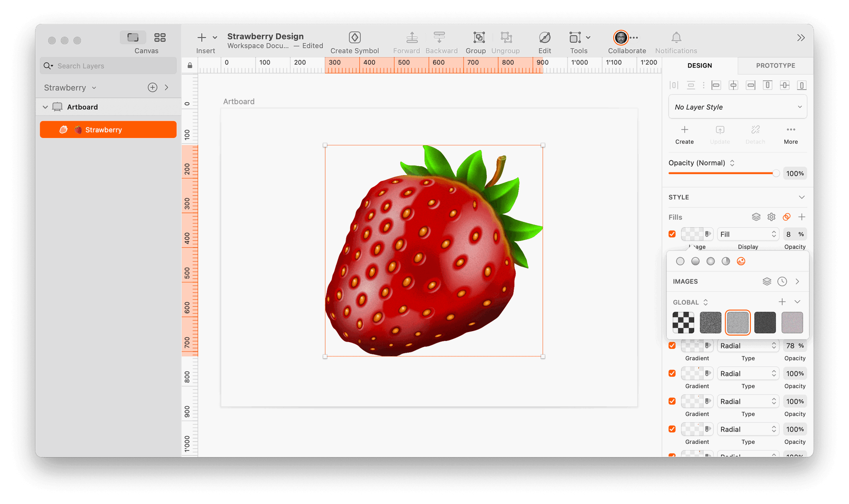Select the linear gradient fill type
The image size is (849, 504).
[x=696, y=261]
